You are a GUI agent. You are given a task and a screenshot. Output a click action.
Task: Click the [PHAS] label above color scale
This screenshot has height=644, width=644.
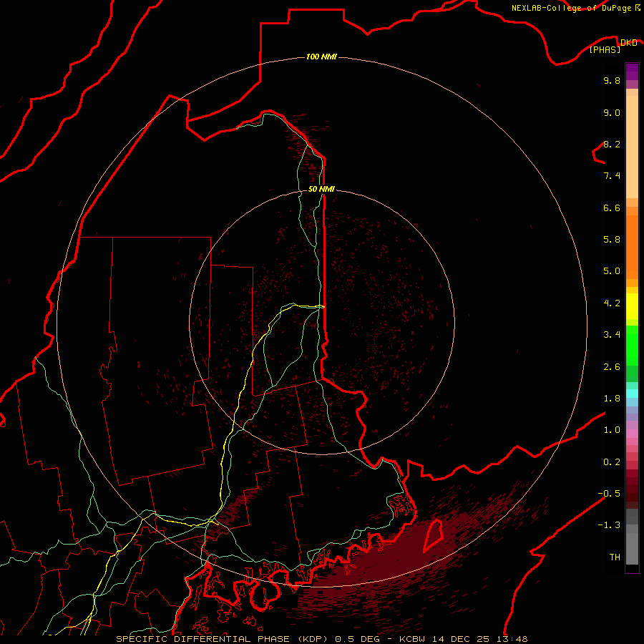[605, 50]
